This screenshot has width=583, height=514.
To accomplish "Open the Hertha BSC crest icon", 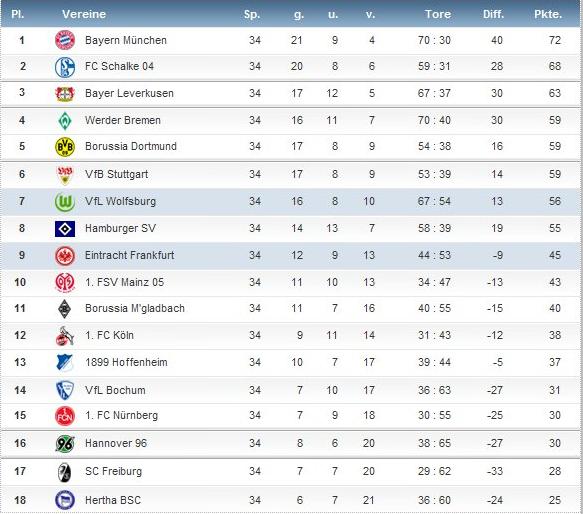I will point(65,500).
